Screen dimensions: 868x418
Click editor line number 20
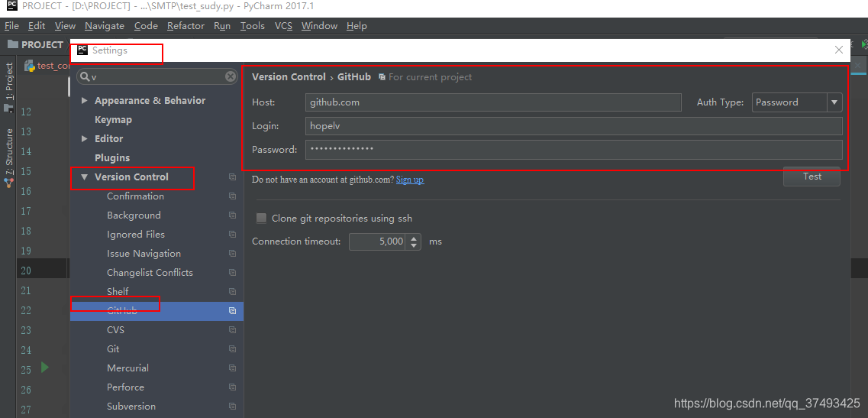pos(26,271)
